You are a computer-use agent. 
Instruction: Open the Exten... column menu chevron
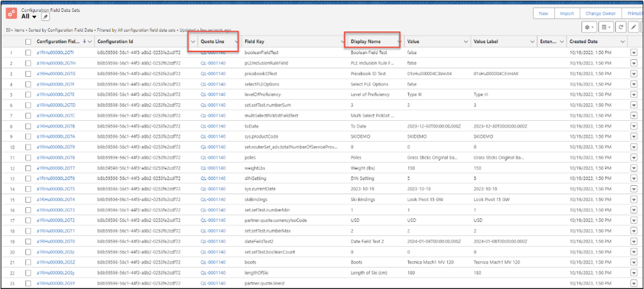[562, 42]
